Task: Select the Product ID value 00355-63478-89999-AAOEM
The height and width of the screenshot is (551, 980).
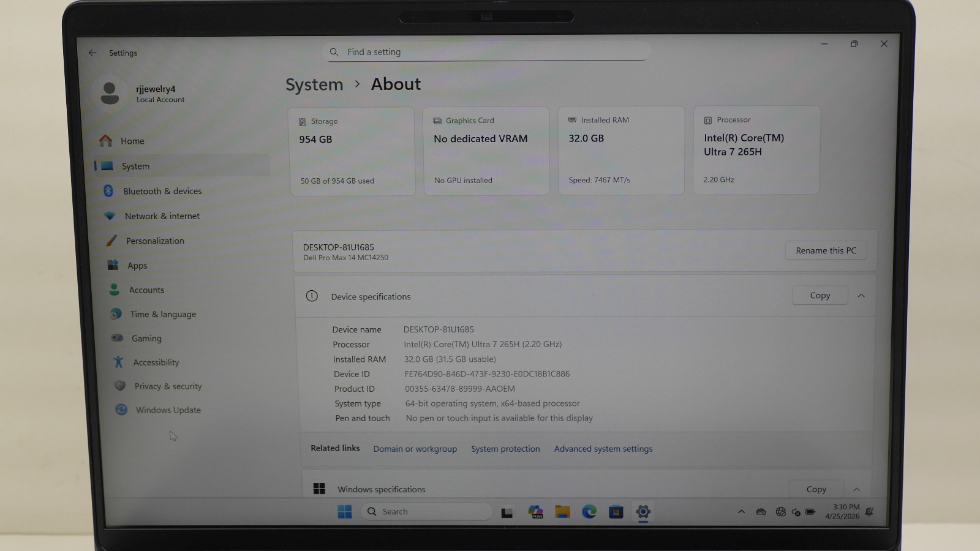Action: pos(460,389)
